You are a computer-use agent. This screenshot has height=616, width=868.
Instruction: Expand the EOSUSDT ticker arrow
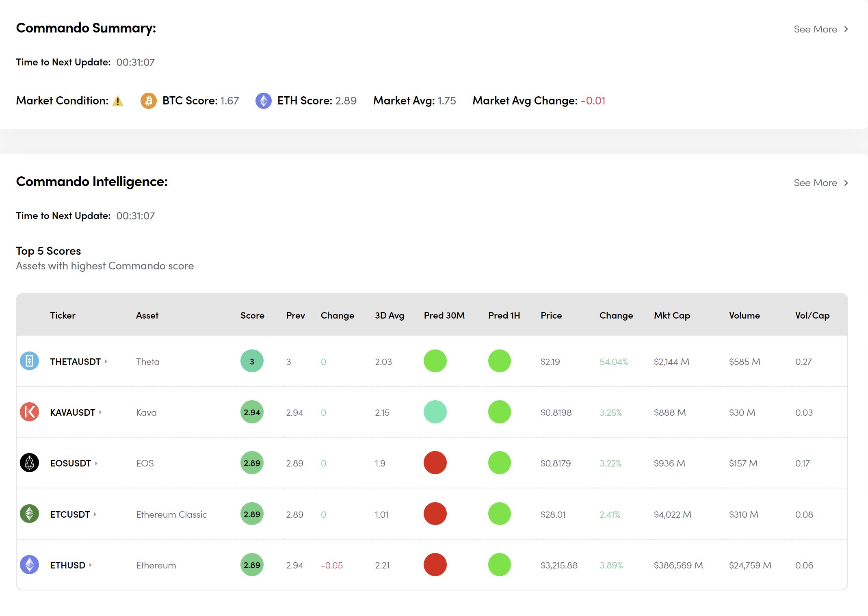(x=96, y=463)
